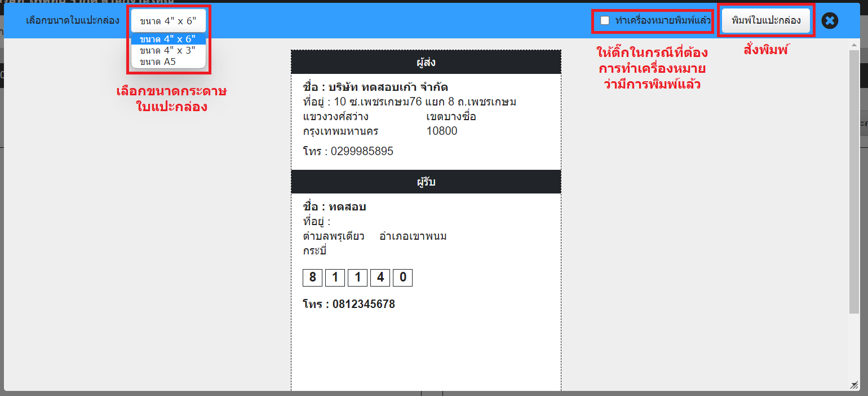Choose ขนาด 4" x 3" label size option
868x396 pixels.
[168, 50]
